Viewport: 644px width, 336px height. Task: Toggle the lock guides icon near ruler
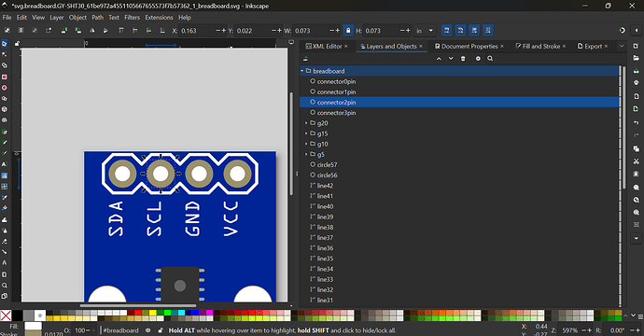point(17,43)
